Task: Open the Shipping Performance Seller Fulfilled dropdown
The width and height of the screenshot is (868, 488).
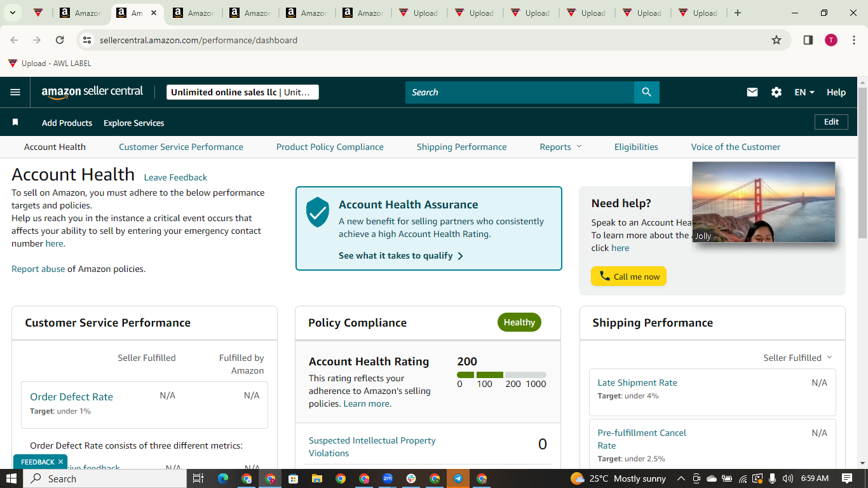Action: pos(797,358)
